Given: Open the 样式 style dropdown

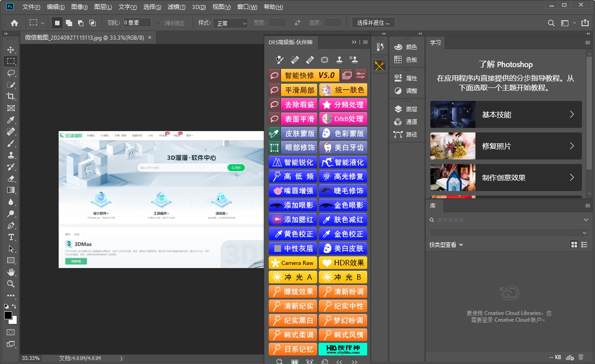Looking at the screenshot, I should pos(231,23).
